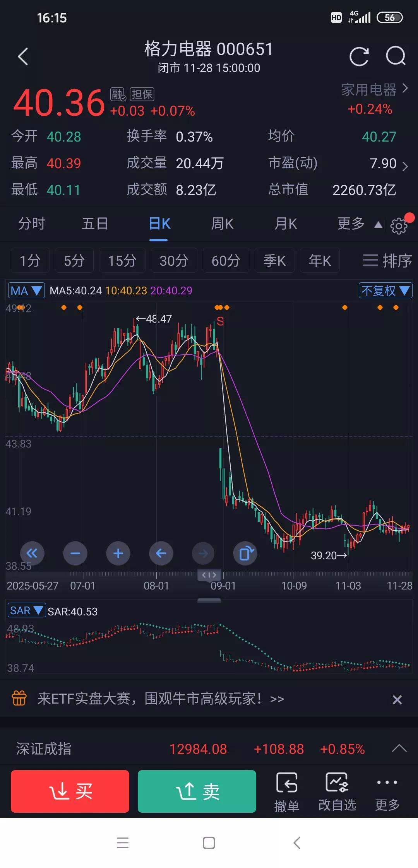
Task: Dismiss the ETF contest banner
Action: pos(397,699)
